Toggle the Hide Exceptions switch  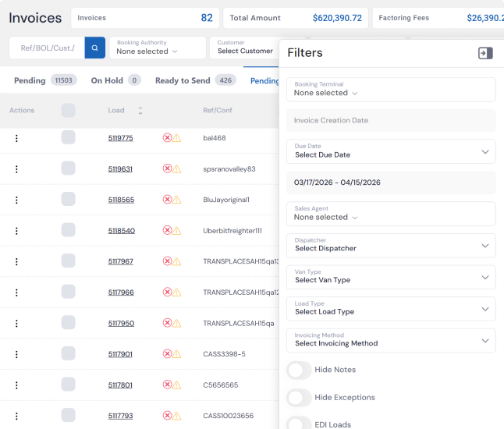[x=299, y=398]
